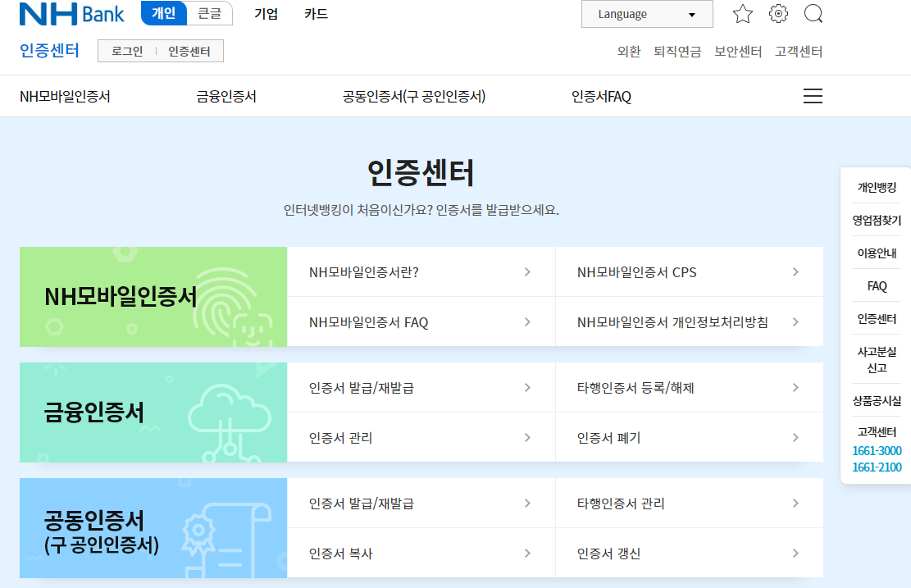
Task: Open 타행인증서 등록/해제 link
Action: point(635,388)
